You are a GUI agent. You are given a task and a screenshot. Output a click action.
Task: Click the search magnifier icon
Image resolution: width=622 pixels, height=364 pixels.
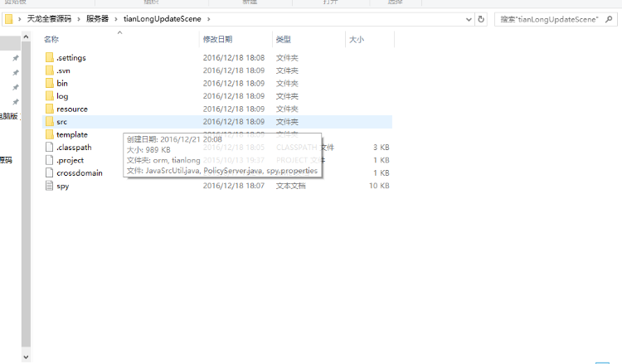(609, 19)
